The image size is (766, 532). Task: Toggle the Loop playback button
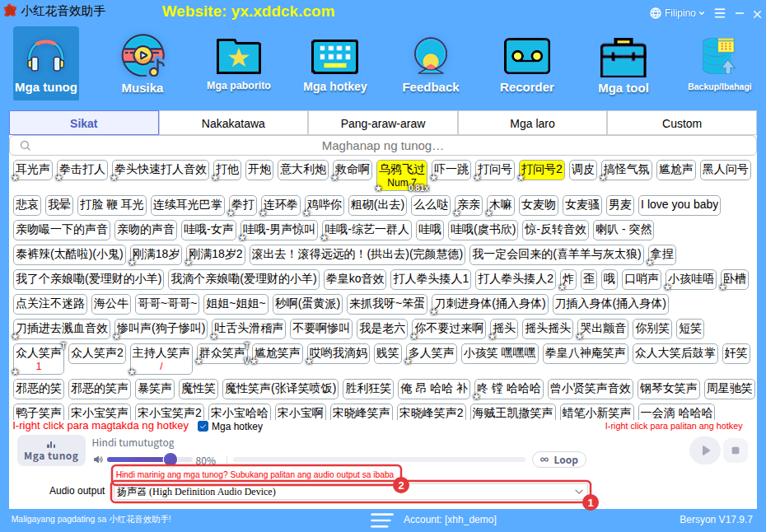click(559, 460)
